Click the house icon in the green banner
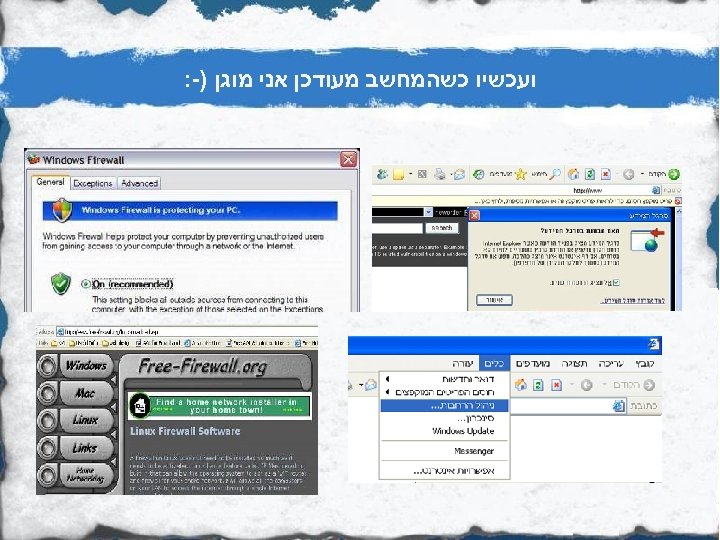 140,406
